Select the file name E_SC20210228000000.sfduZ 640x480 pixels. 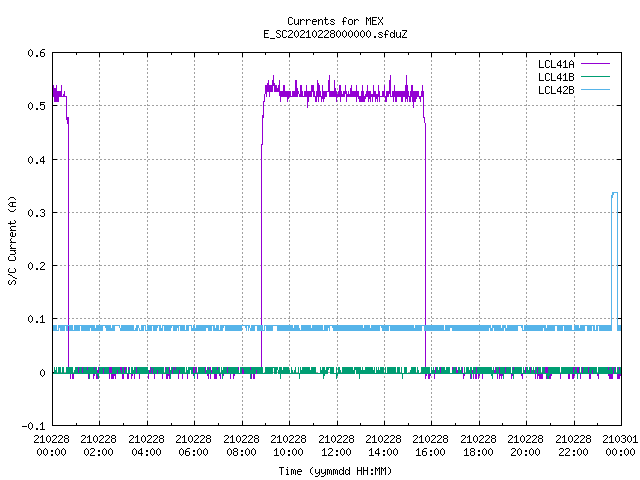click(x=335, y=34)
